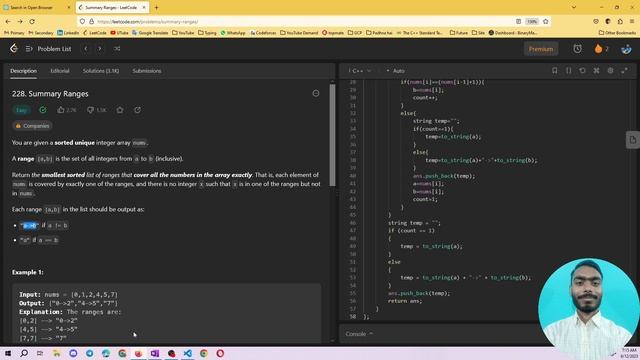Viewport: 640px width, 360px height.
Task: Go to the next problem arrow
Action: [100, 49]
